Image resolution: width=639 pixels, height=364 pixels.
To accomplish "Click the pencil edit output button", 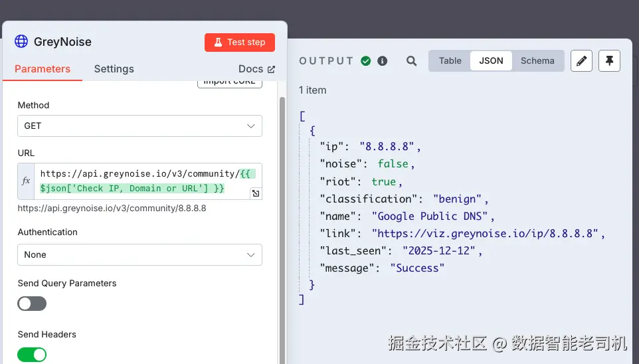I will (581, 60).
